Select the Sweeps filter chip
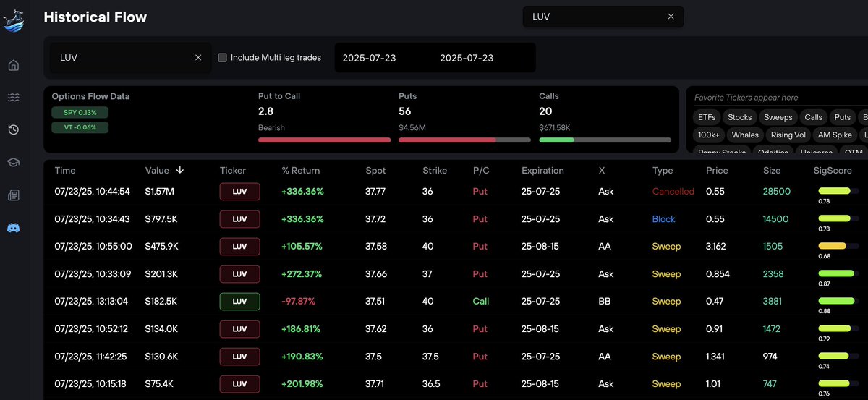Image resolution: width=868 pixels, height=400 pixels. tap(778, 117)
